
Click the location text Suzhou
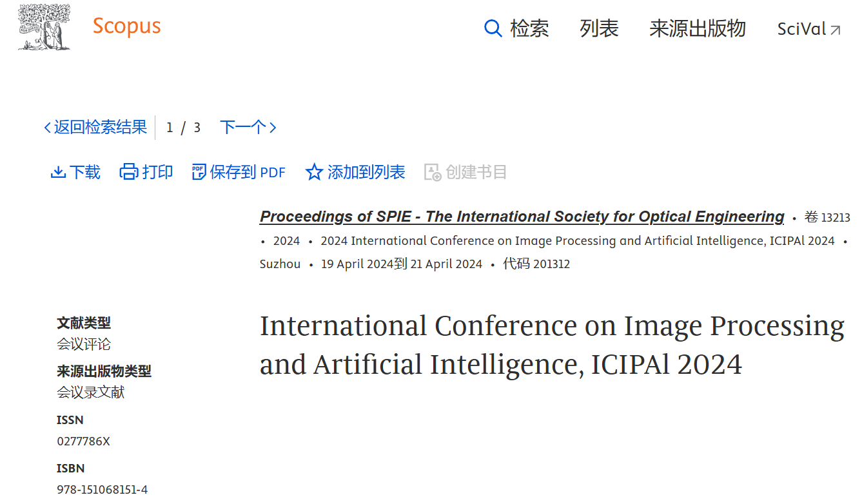point(280,264)
